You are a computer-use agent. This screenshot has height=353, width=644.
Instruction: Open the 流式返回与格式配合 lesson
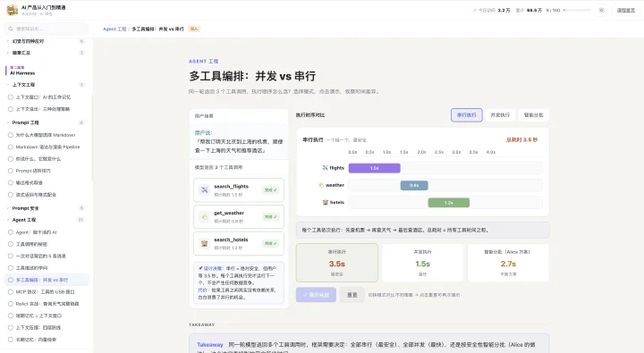(x=36, y=195)
